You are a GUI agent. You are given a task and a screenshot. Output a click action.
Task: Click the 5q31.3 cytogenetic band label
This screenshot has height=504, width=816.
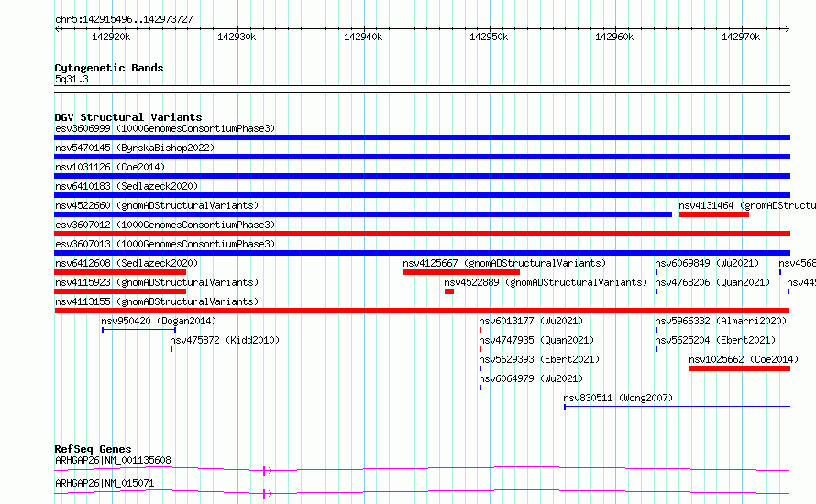click(72, 79)
